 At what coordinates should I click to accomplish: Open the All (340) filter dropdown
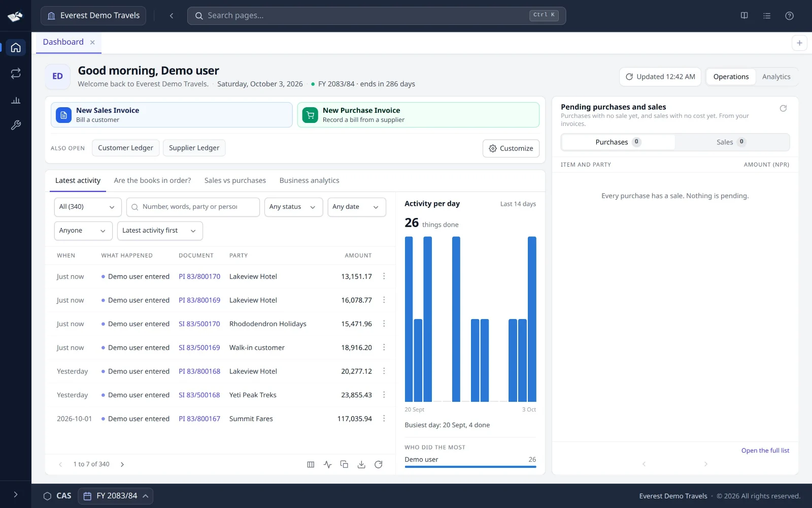[88, 207]
